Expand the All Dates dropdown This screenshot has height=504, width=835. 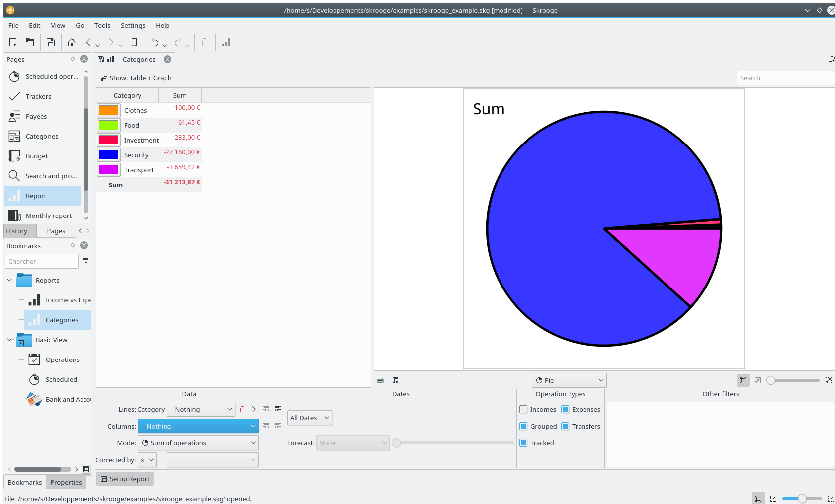pyautogui.click(x=309, y=418)
